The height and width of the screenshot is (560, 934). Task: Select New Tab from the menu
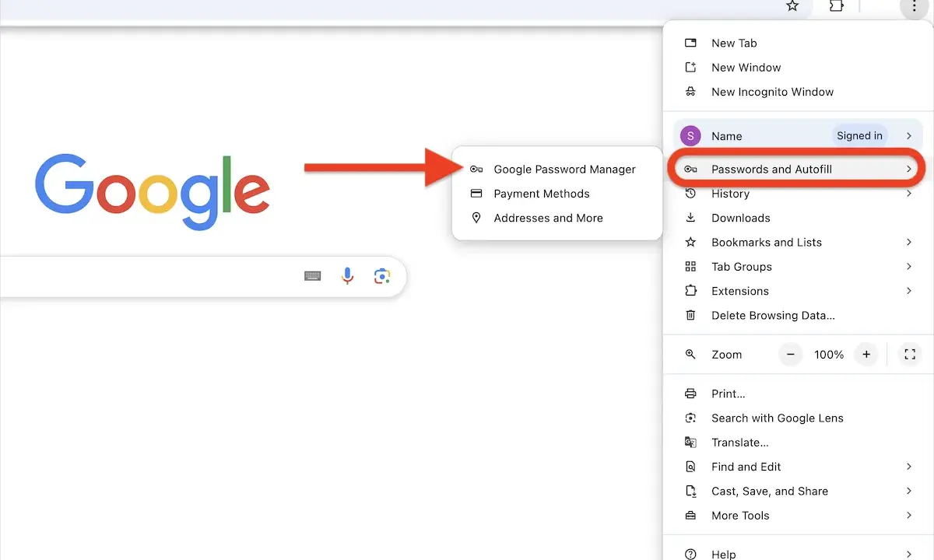tap(798, 44)
